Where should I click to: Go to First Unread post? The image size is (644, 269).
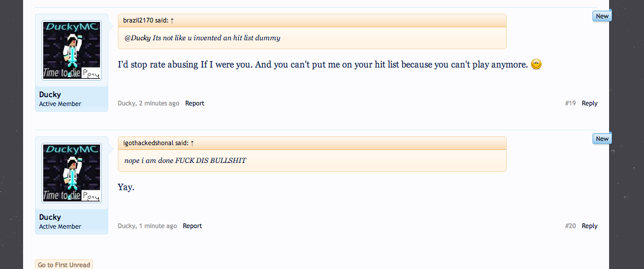coord(64,264)
